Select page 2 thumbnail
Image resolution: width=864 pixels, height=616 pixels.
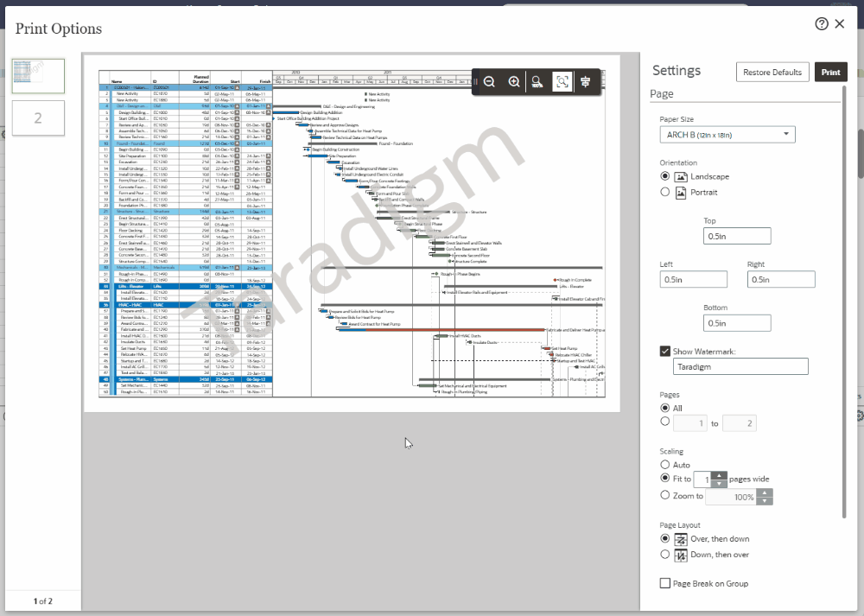click(x=38, y=117)
